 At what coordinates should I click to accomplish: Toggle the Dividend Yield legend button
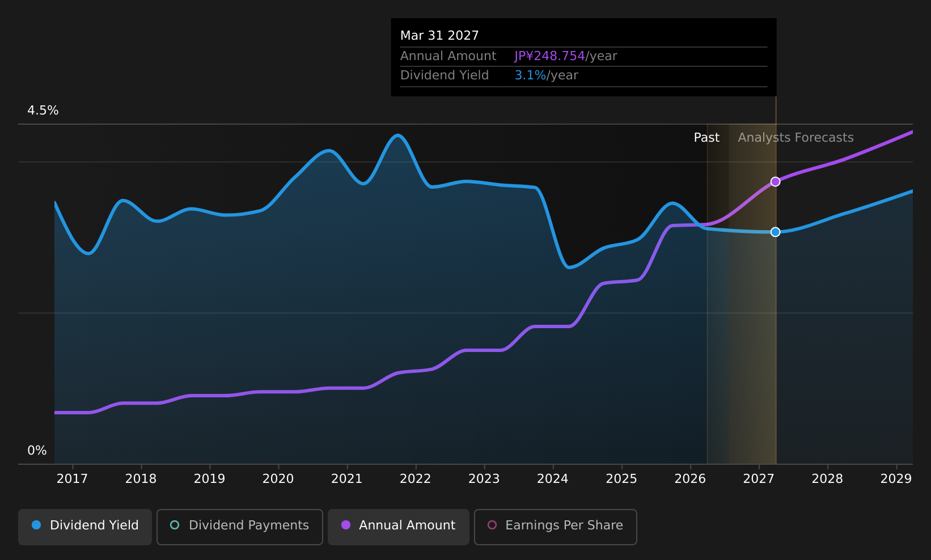[x=85, y=527]
